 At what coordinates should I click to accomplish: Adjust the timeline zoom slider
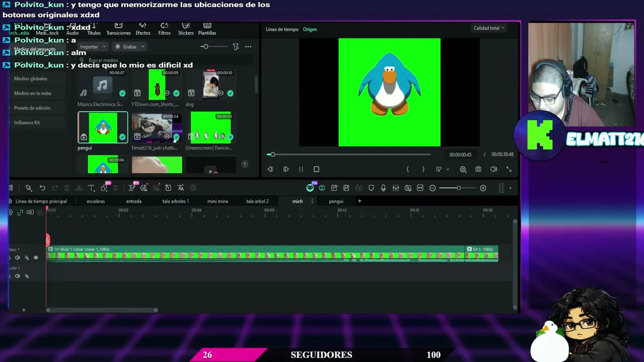tap(458, 188)
